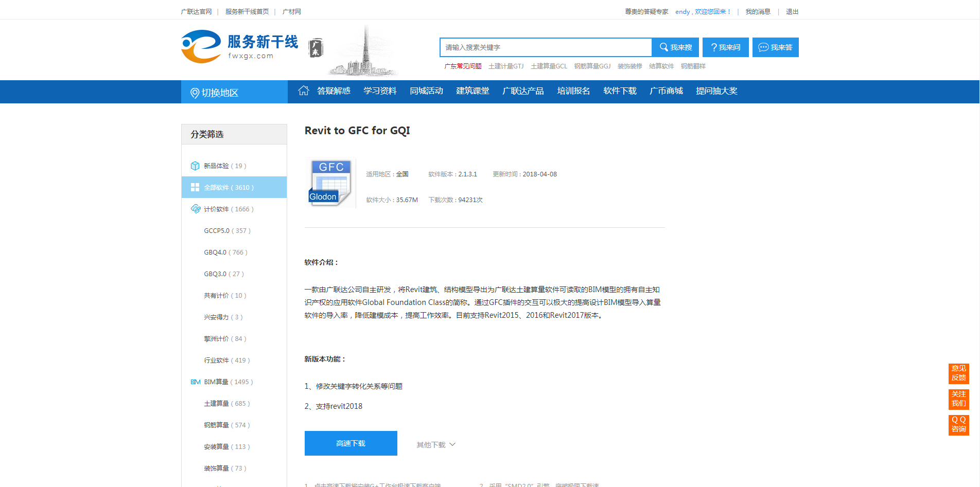Click the 钢筋翻样 hot keyword

point(693,66)
